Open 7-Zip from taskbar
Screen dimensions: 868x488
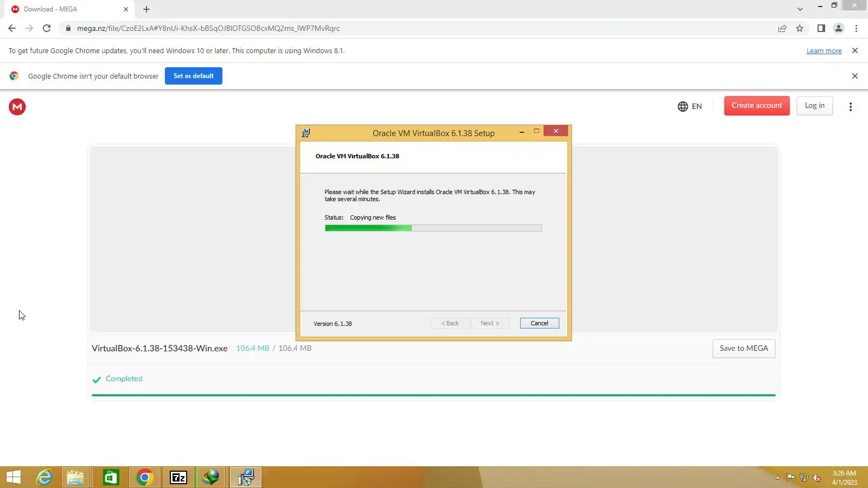click(178, 477)
